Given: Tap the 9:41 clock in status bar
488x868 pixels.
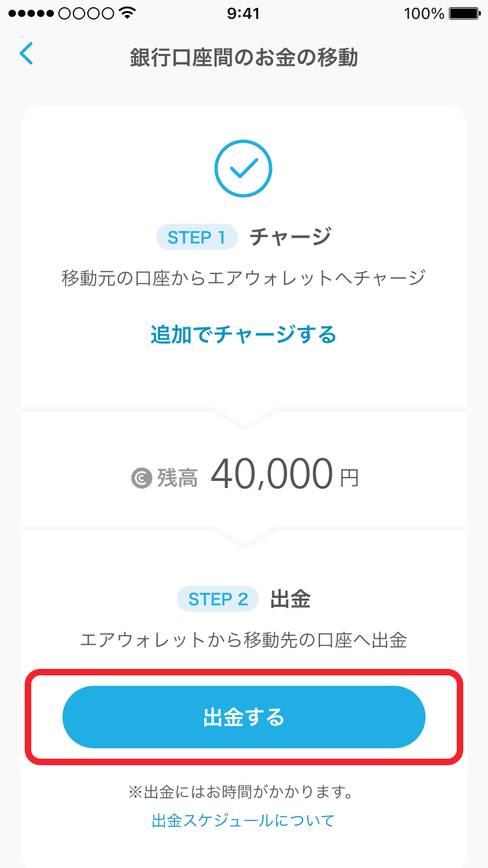Looking at the screenshot, I should click(243, 14).
